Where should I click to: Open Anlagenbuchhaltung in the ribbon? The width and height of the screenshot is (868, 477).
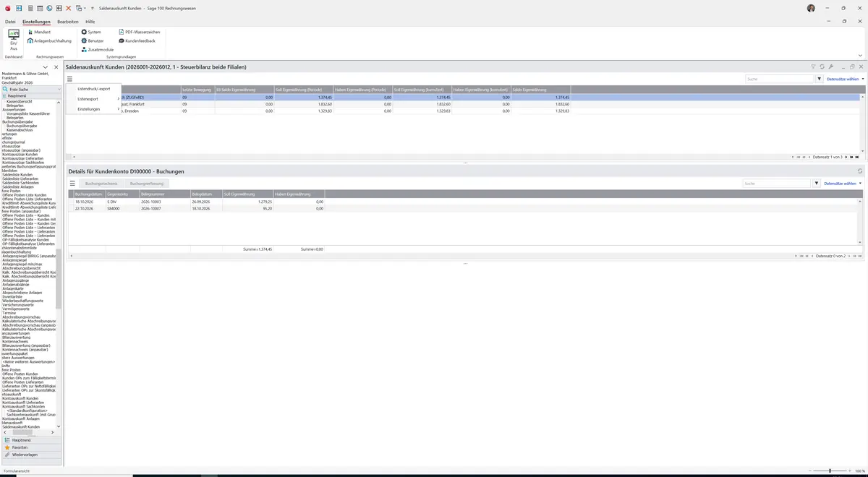[48, 40]
